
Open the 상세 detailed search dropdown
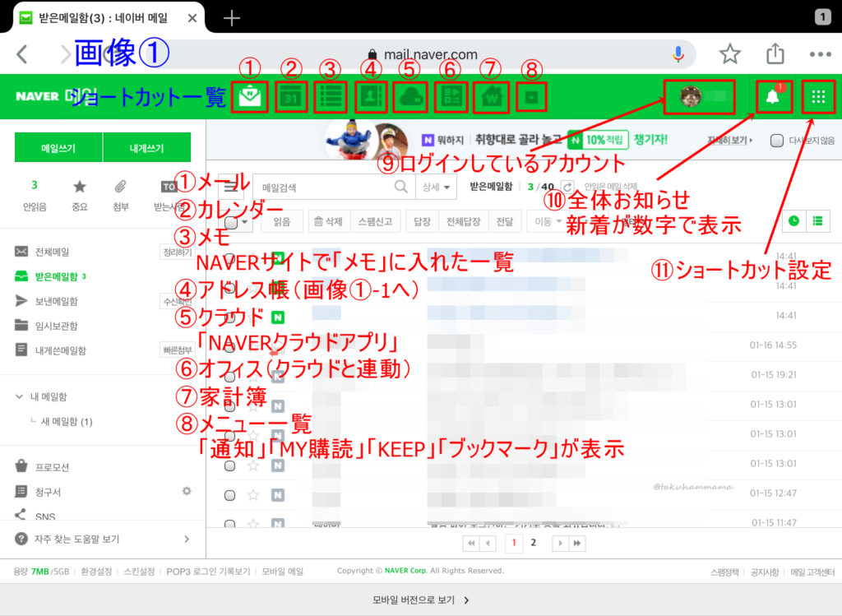(436, 187)
